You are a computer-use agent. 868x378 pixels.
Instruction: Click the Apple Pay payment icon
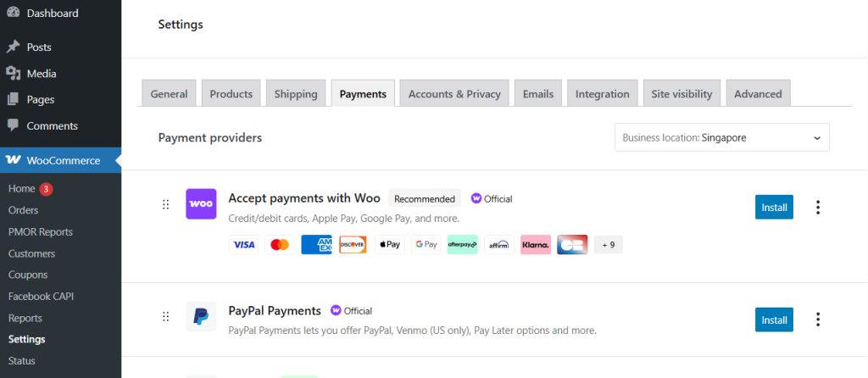point(390,245)
